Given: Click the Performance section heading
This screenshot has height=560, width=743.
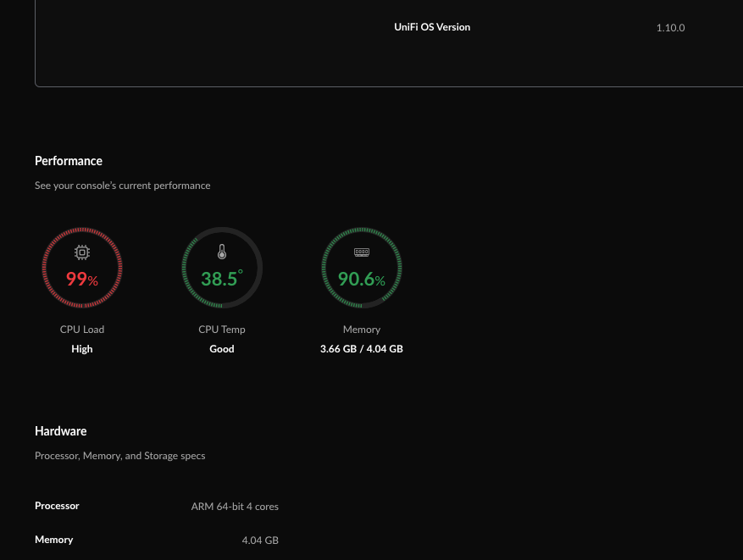Looking at the screenshot, I should [69, 161].
